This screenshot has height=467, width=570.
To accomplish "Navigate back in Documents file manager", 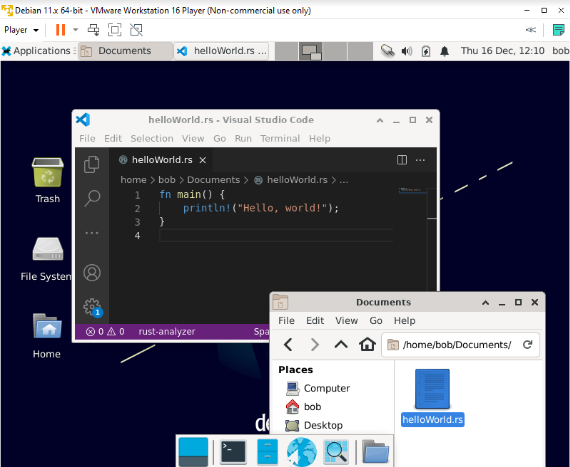I will click(288, 344).
